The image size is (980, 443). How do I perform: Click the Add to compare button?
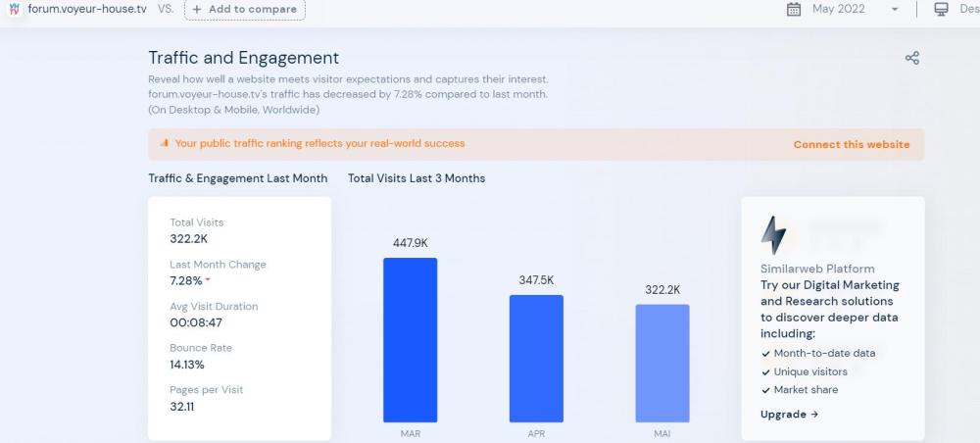(x=244, y=10)
